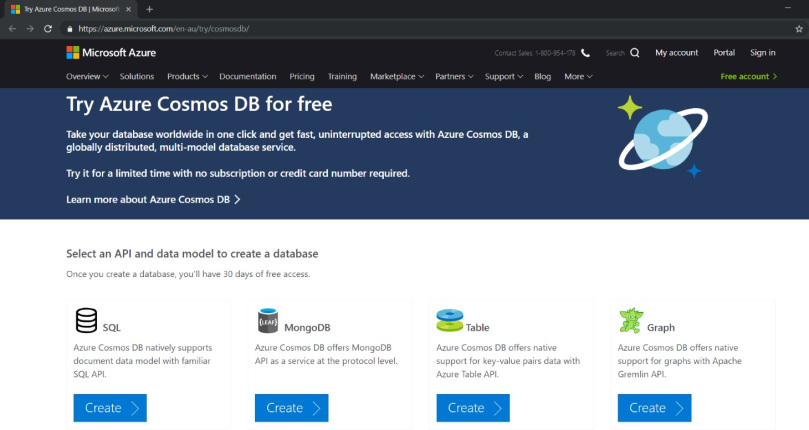Click the Sign in link
This screenshot has width=809, height=430.
(x=763, y=53)
